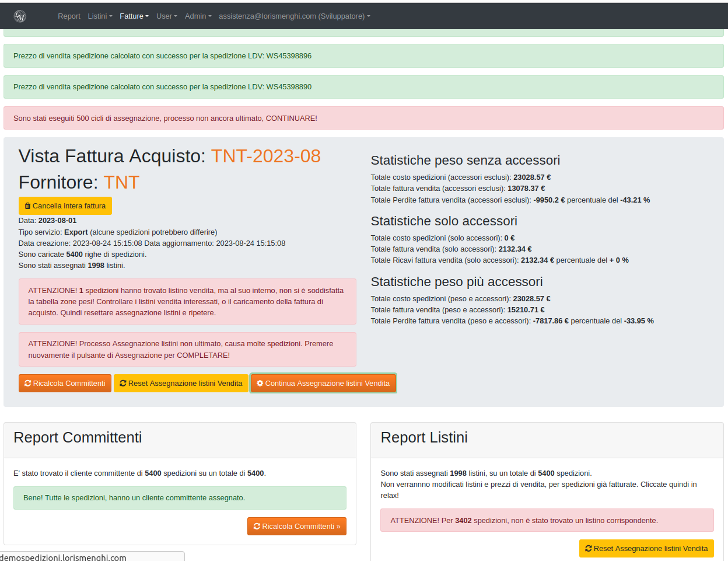Select the success alert for LDV WS45398896
The width and height of the screenshot is (728, 561).
pos(363,56)
